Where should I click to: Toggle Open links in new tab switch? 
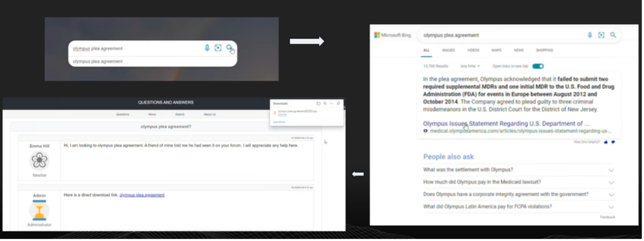click(x=538, y=66)
